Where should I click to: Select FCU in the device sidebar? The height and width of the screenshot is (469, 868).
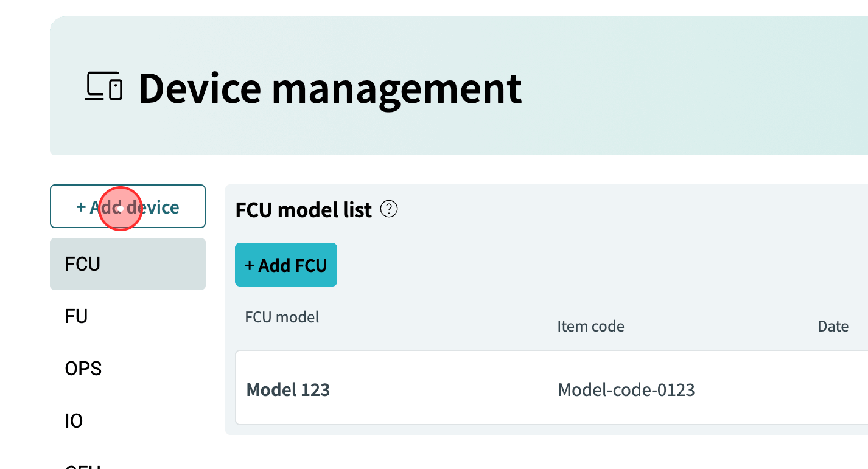pyautogui.click(x=128, y=264)
